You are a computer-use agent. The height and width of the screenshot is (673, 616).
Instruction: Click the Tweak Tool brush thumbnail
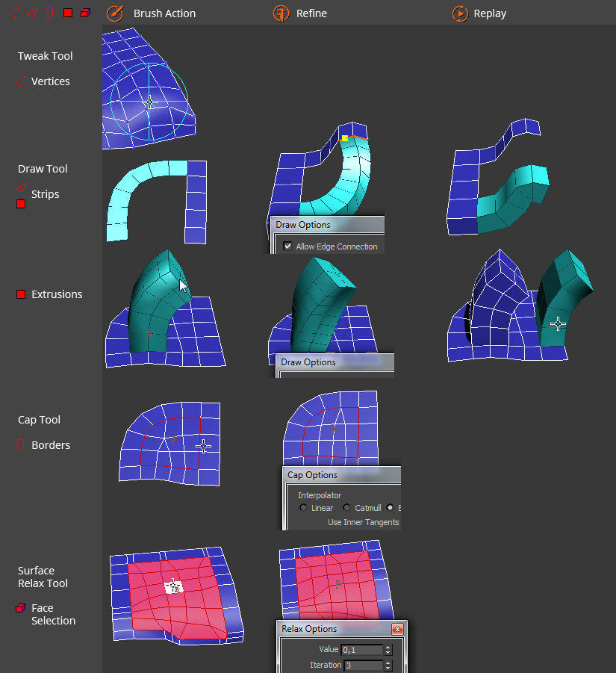coord(149,90)
